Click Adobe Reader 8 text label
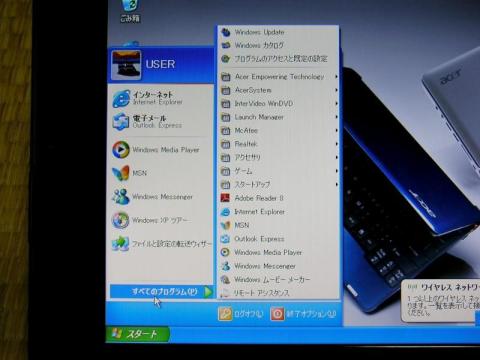This screenshot has height=360, width=480. click(x=259, y=198)
